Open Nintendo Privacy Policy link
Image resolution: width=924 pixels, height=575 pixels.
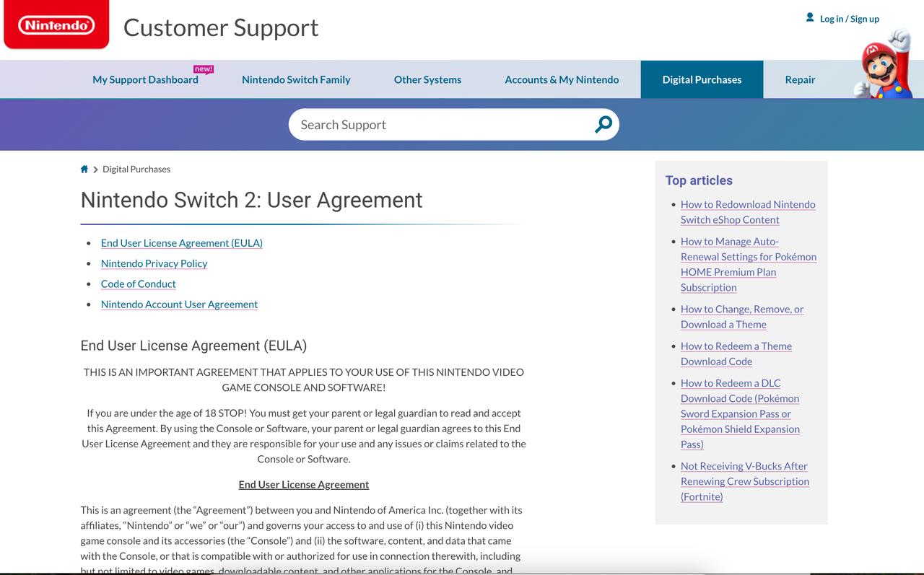tap(154, 263)
